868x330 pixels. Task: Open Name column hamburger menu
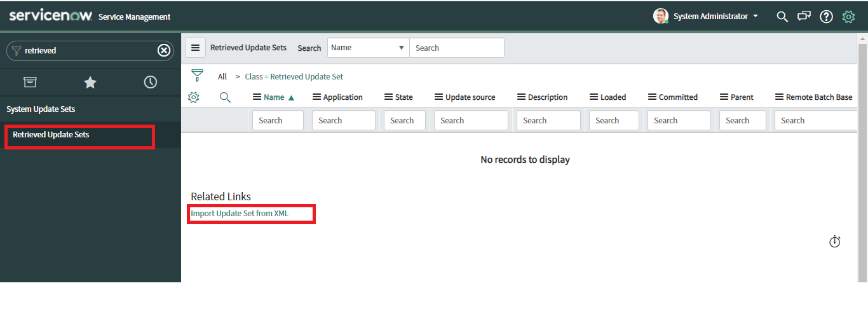point(257,97)
